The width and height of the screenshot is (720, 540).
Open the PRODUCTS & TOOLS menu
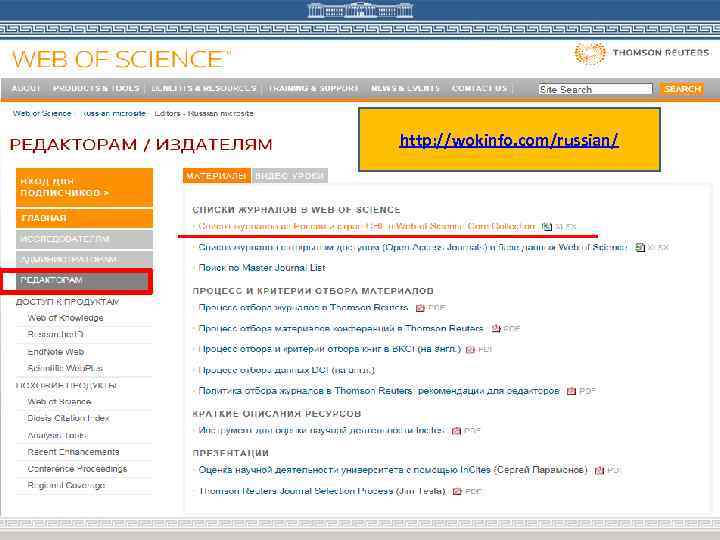[x=96, y=88]
